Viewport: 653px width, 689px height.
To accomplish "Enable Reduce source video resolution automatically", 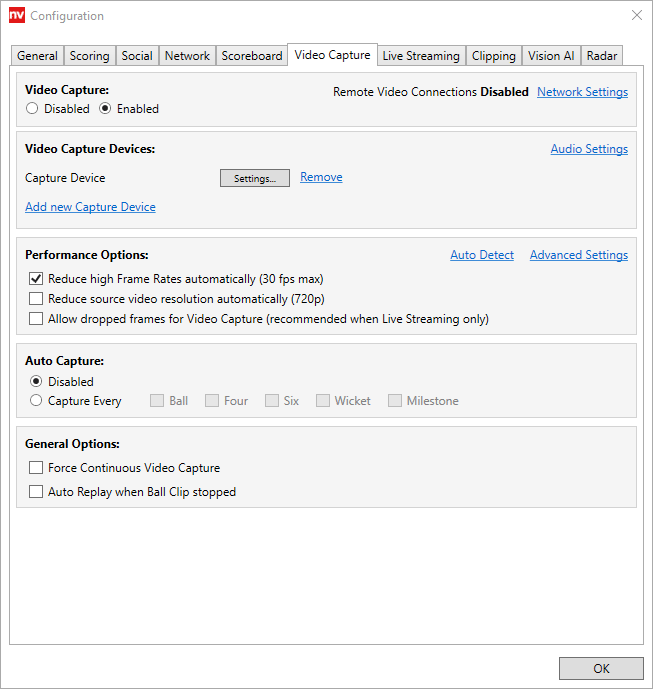I will pyautogui.click(x=37, y=299).
